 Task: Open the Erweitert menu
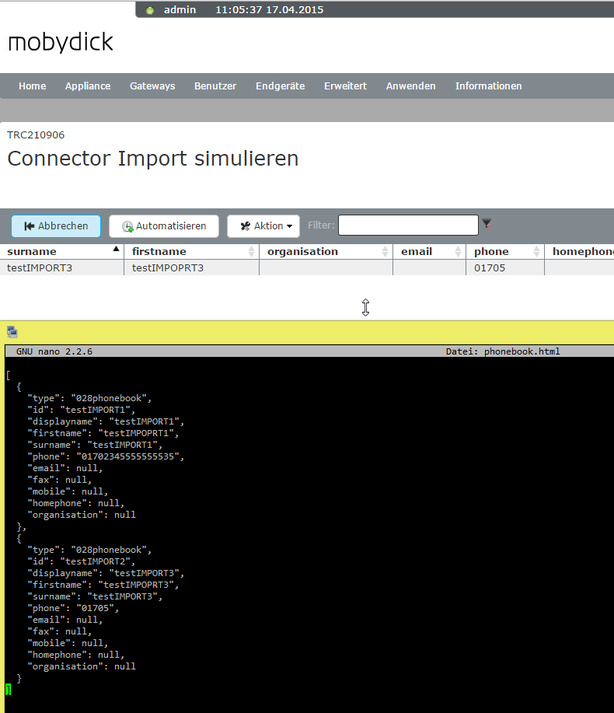(345, 86)
